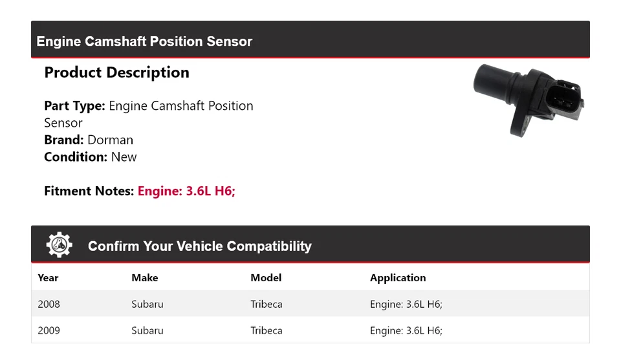Click Tribeca in the 2008 row

point(267,304)
